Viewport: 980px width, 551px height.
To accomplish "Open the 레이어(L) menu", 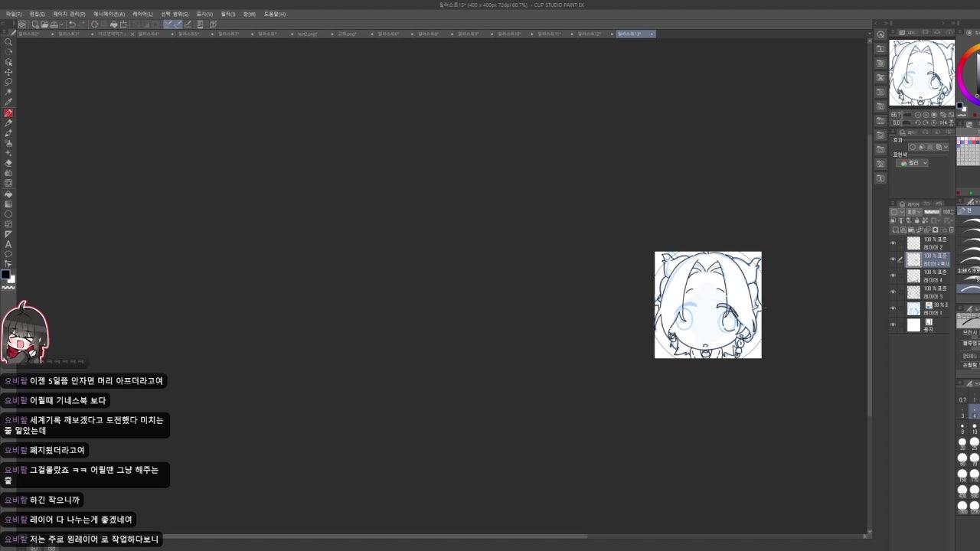I will (142, 14).
